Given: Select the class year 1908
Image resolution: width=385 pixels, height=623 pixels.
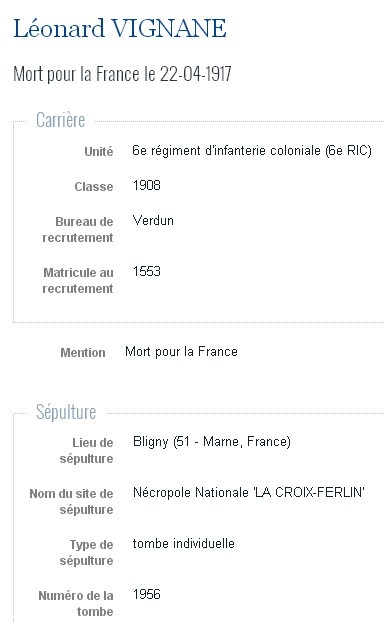Looking at the screenshot, I should (x=147, y=186).
